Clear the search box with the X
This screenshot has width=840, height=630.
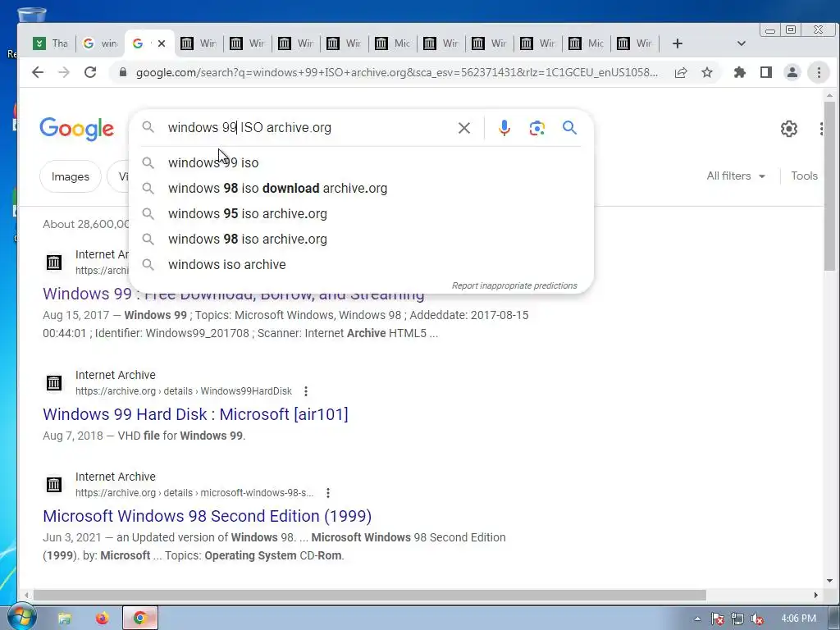tap(464, 128)
